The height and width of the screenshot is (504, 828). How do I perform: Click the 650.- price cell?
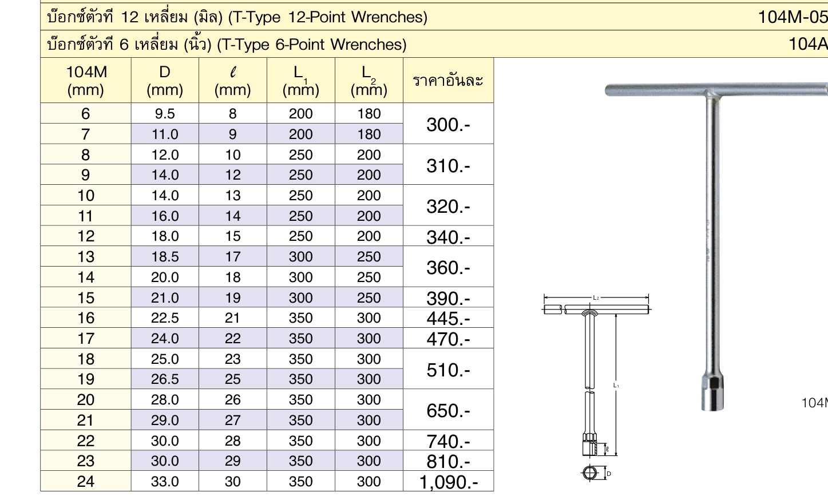tap(448, 410)
